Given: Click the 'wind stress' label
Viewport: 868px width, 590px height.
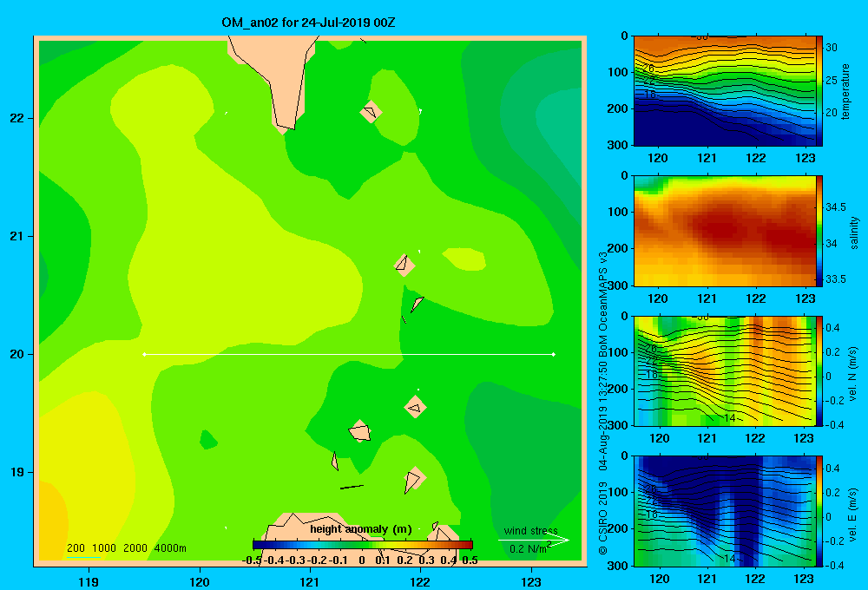Looking at the screenshot, I should tap(531, 530).
